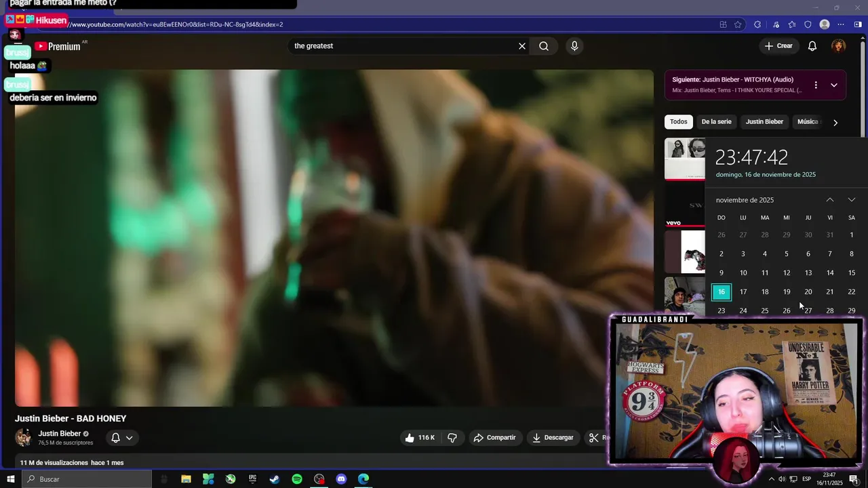This screenshot has height=488, width=868.
Task: Open browser Extensions icon
Action: [x=757, y=24]
